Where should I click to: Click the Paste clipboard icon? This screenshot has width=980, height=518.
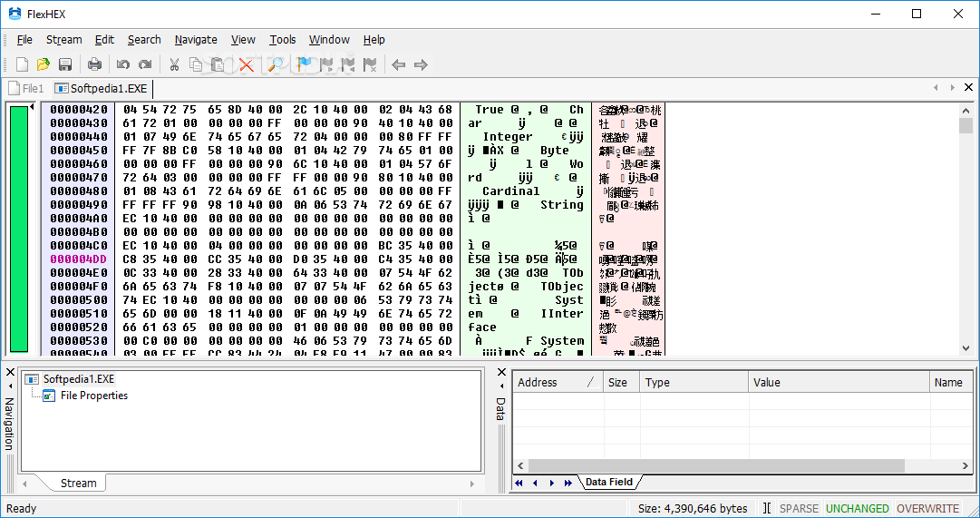click(218, 64)
